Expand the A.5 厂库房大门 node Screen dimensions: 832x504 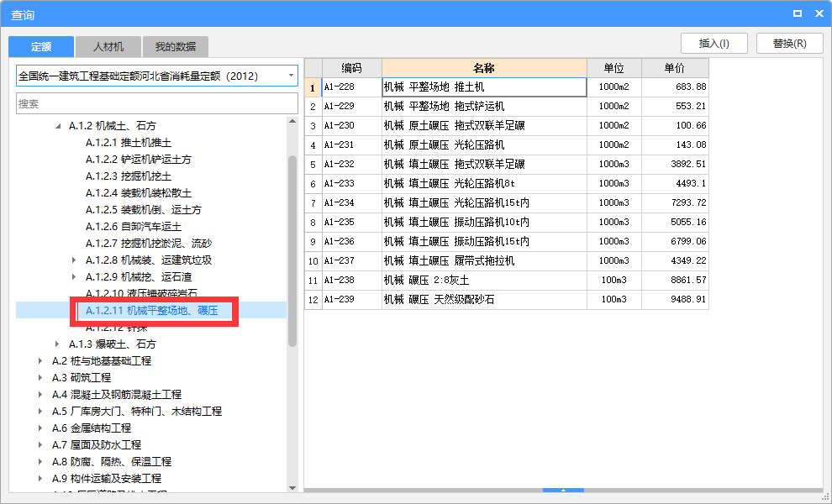tap(40, 411)
